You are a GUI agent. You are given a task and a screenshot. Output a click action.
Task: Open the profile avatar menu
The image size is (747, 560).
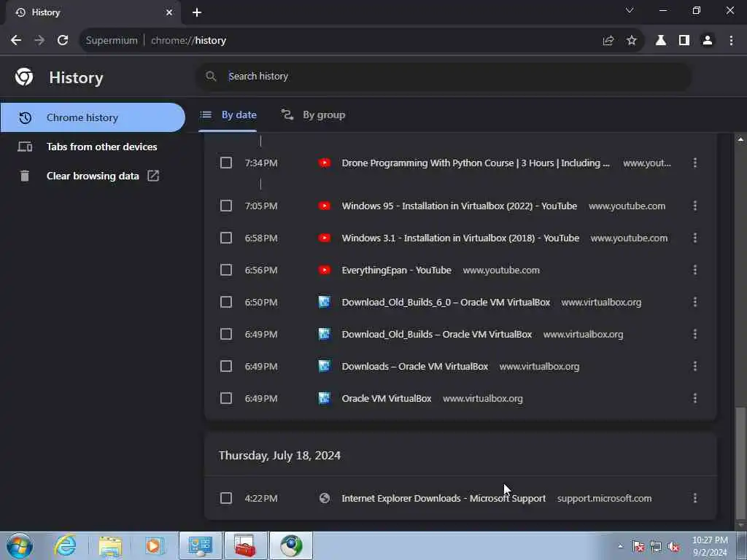(708, 41)
